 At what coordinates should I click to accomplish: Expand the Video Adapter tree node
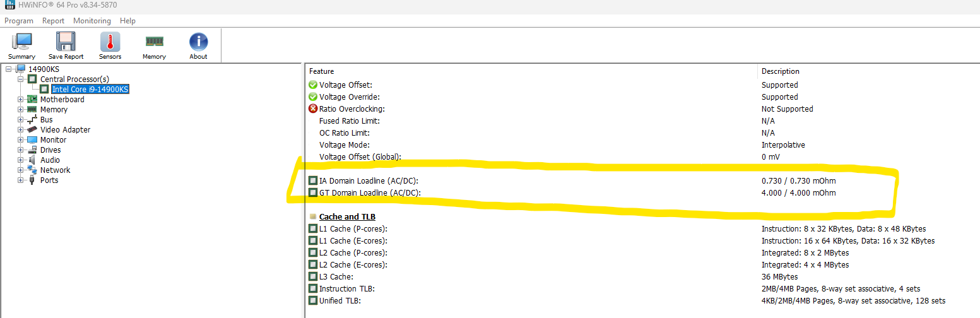pyautogui.click(x=21, y=129)
